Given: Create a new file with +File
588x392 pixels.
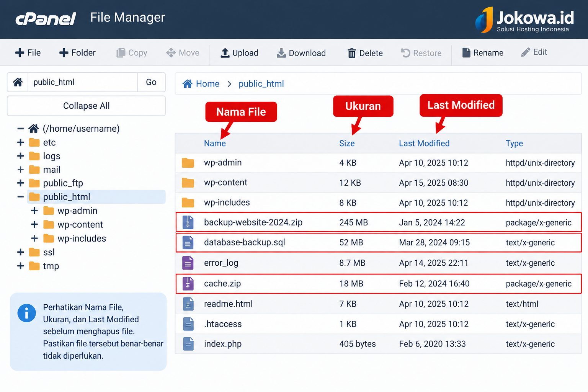Looking at the screenshot, I should pyautogui.click(x=28, y=53).
